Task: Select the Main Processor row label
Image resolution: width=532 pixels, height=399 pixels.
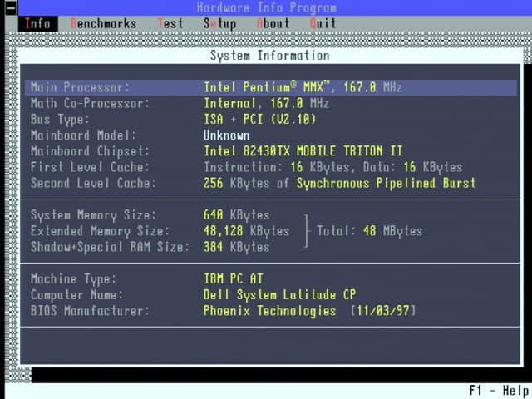Action: tap(80, 87)
